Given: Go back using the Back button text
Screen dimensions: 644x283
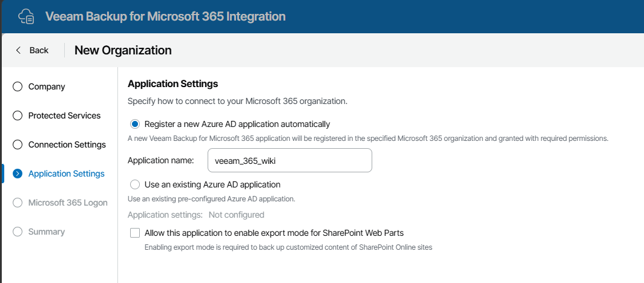Looking at the screenshot, I should [39, 50].
